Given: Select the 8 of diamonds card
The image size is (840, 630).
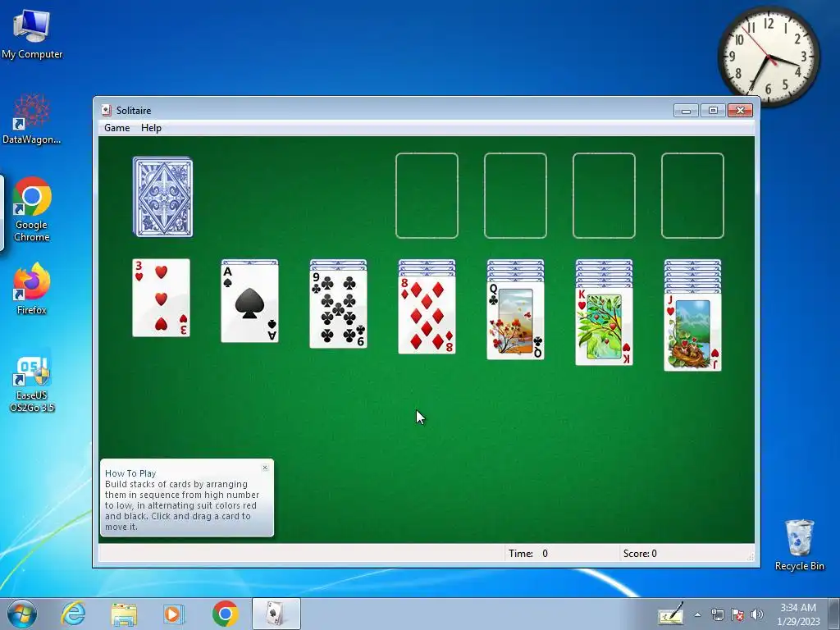Looking at the screenshot, I should pyautogui.click(x=427, y=315).
